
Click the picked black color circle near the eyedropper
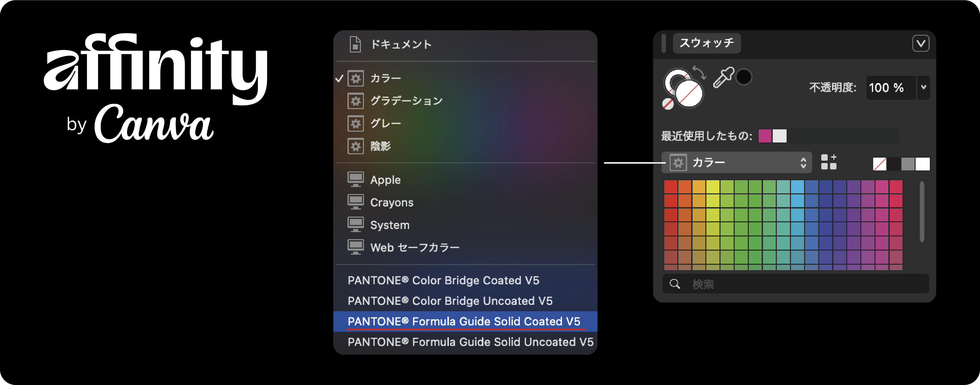click(744, 77)
